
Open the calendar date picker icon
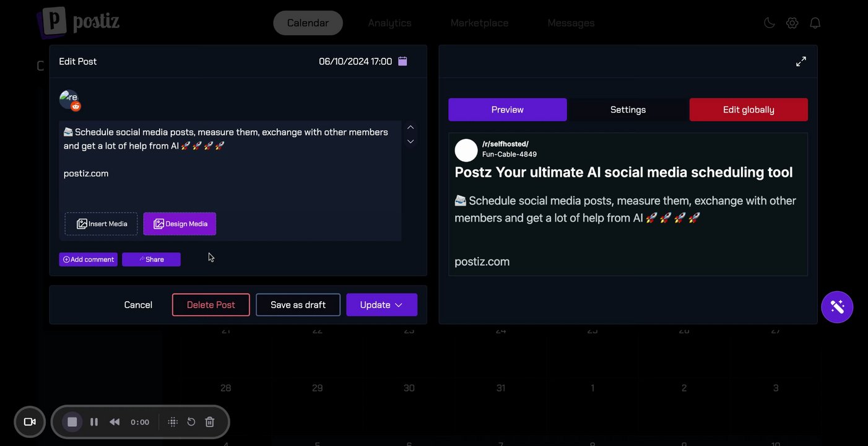pos(402,61)
